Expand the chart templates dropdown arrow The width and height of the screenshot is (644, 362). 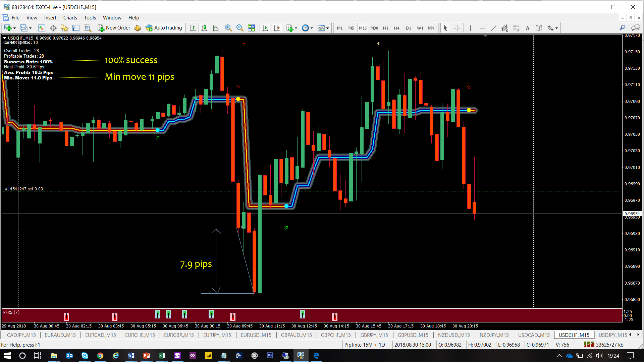327,28
